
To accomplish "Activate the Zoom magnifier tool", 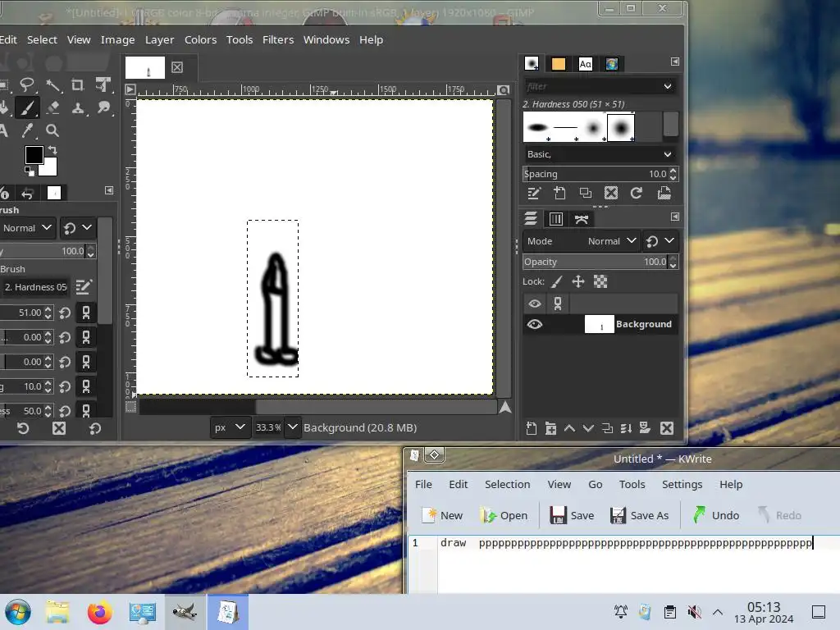I will (52, 130).
